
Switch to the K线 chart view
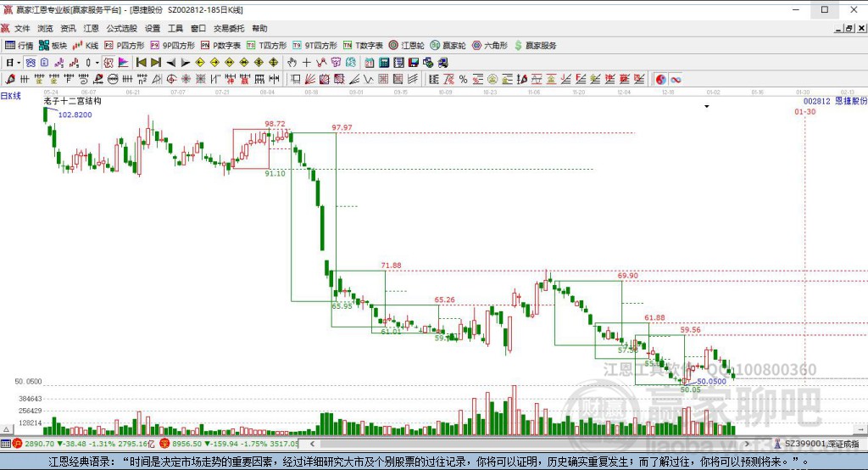pyautogui.click(x=86, y=46)
